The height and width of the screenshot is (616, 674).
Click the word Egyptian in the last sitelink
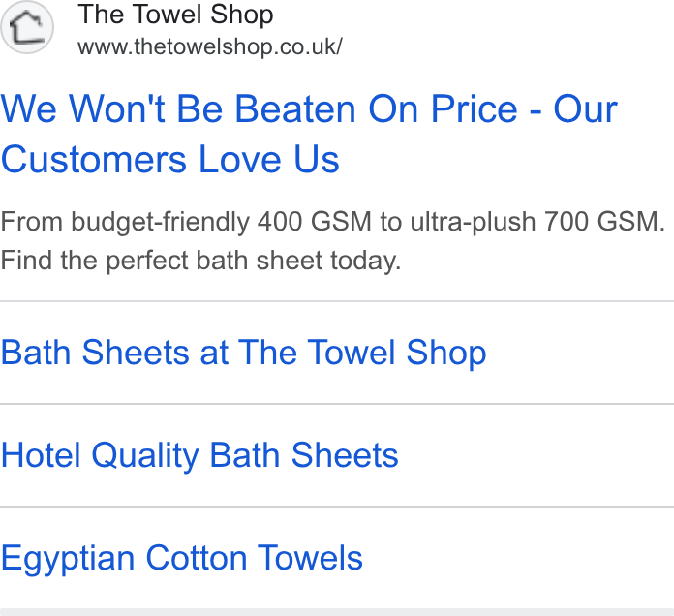68,559
